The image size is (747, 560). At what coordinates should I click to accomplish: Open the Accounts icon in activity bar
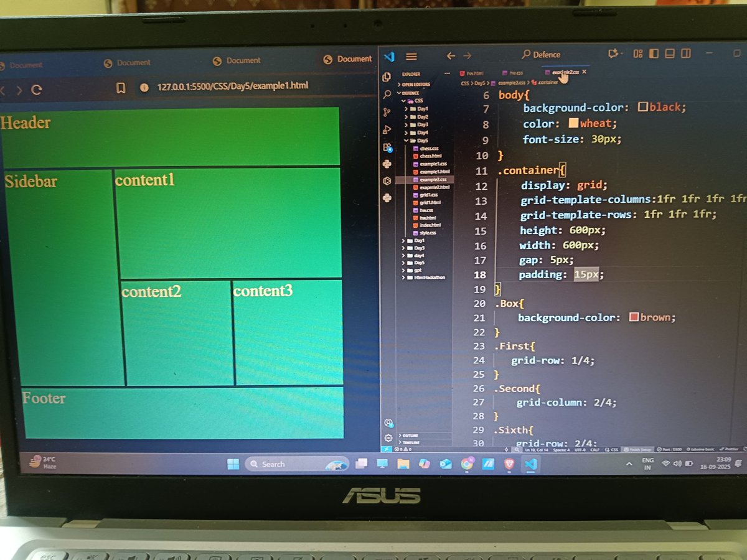click(x=388, y=423)
